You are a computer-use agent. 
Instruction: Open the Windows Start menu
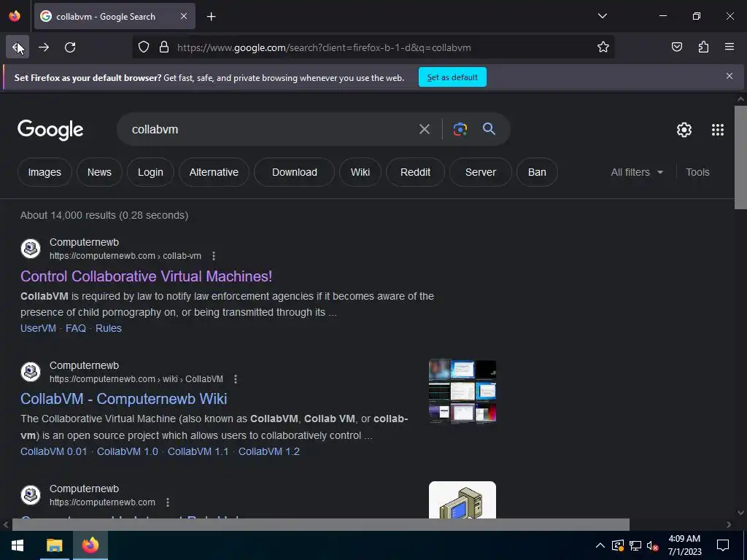pyautogui.click(x=18, y=545)
